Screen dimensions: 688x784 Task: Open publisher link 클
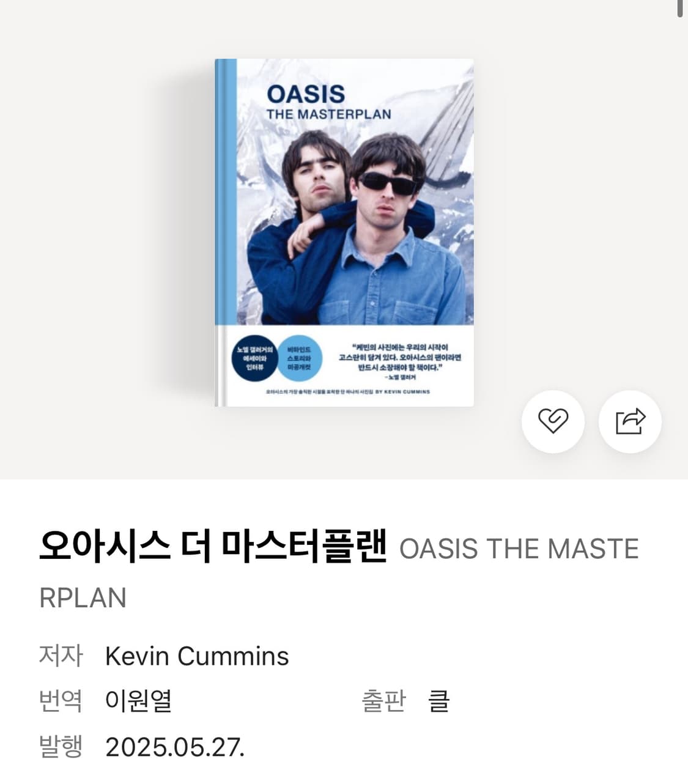pos(438,701)
